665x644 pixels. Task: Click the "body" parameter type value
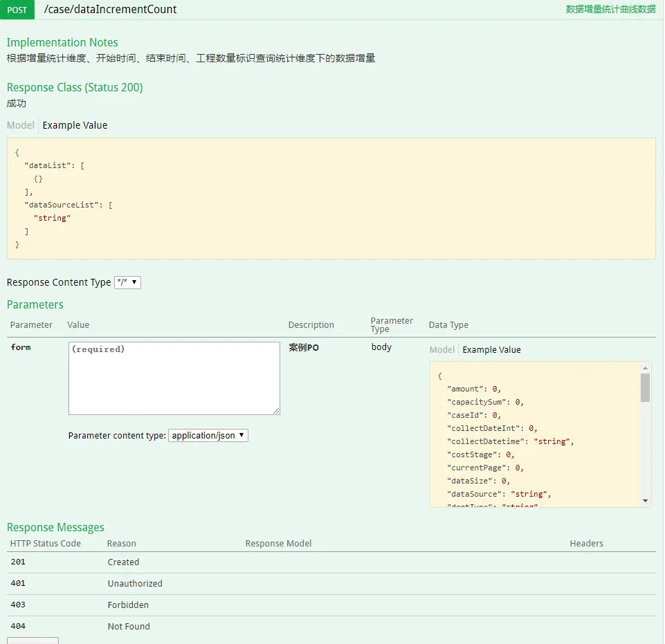tap(381, 347)
